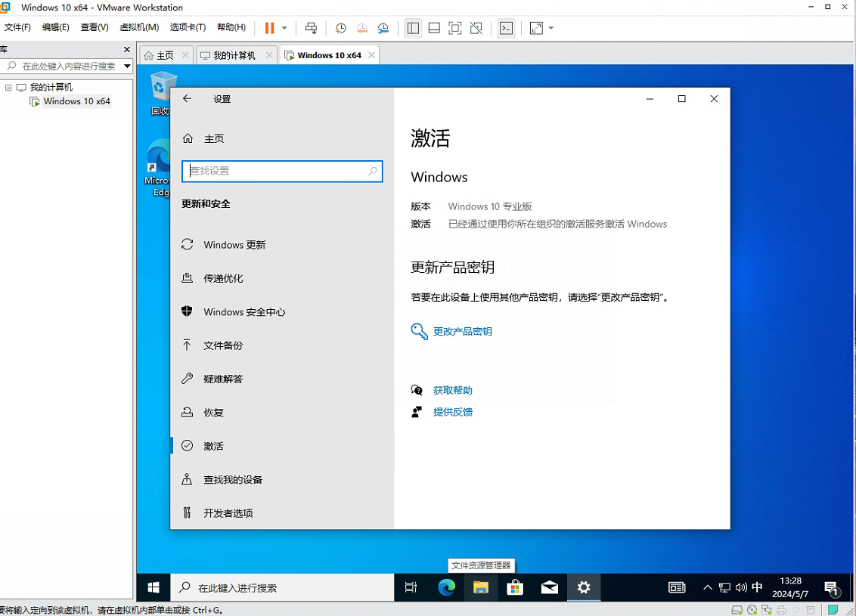Viewport: 856px width, 616px height.
Task: Open the 帮助(H) menu
Action: [231, 27]
